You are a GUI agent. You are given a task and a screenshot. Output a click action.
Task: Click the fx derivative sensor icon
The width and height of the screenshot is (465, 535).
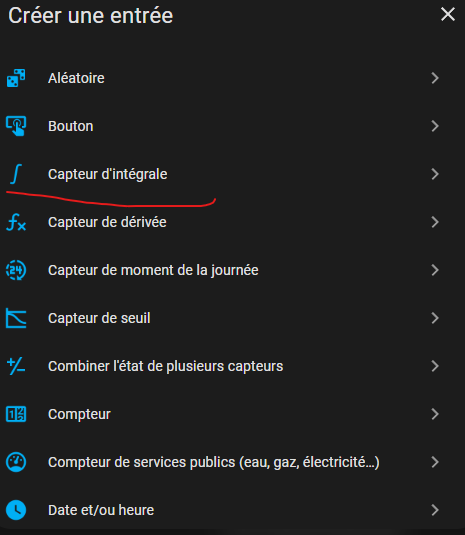16,222
